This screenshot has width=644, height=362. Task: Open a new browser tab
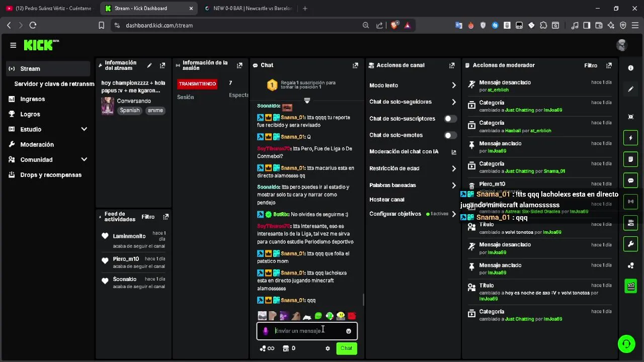click(305, 9)
